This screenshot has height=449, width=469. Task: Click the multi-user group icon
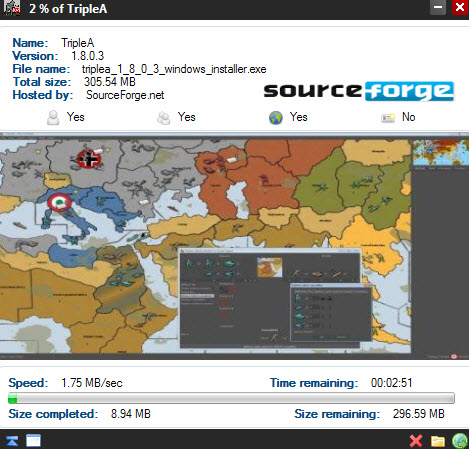pyautogui.click(x=164, y=118)
